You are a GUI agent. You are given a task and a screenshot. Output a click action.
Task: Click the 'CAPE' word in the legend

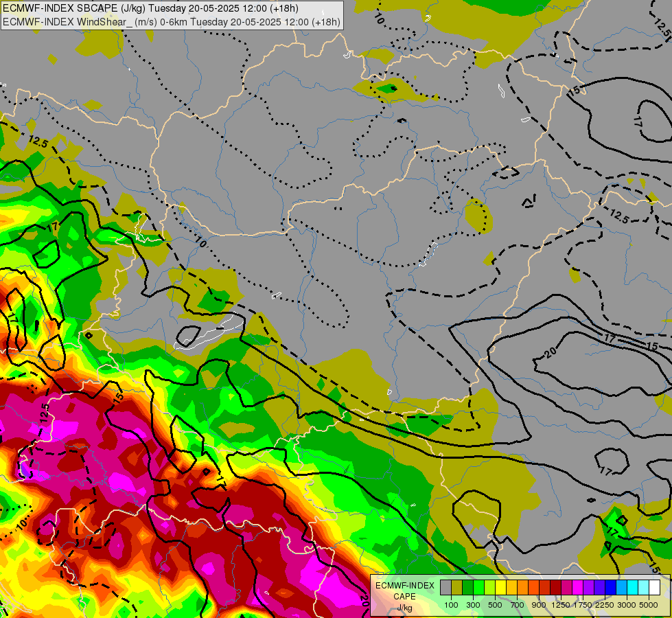404,597
